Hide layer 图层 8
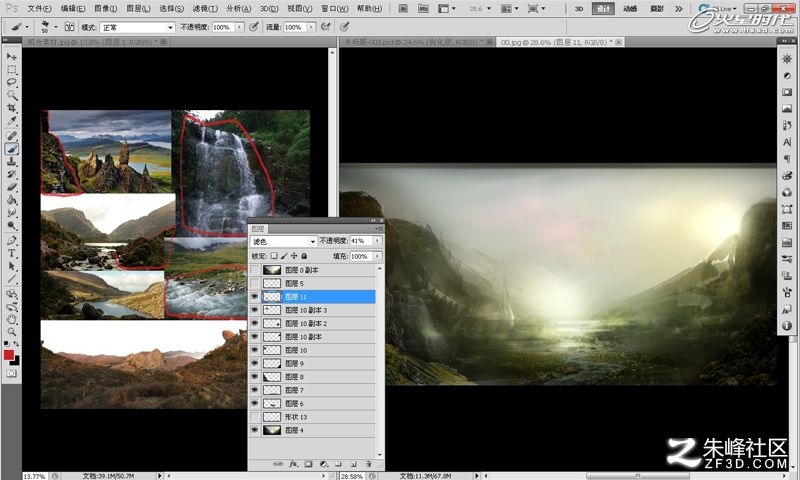Viewport: 800px width, 480px height. [254, 376]
